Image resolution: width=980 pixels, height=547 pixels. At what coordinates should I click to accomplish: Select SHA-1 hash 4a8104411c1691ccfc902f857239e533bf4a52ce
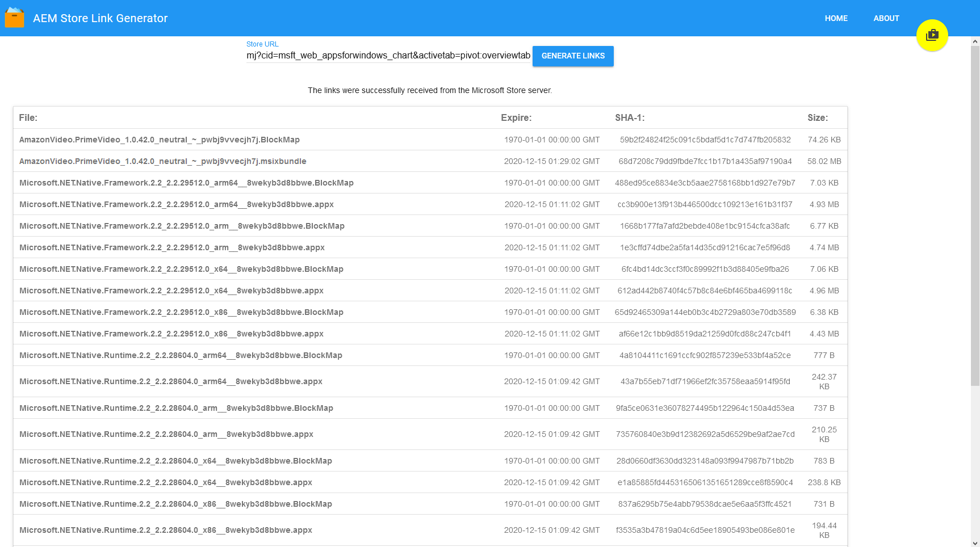coord(705,355)
